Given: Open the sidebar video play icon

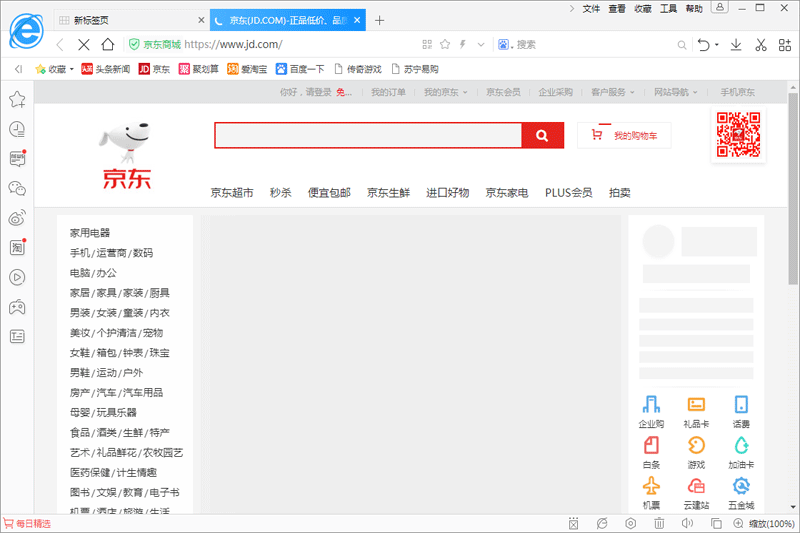Looking at the screenshot, I should 17,277.
